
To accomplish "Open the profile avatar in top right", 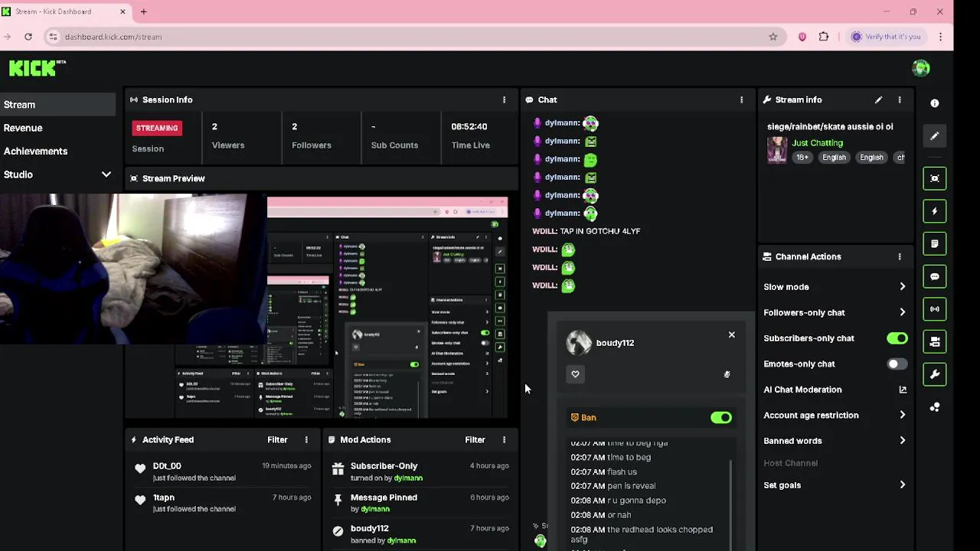I will point(921,68).
